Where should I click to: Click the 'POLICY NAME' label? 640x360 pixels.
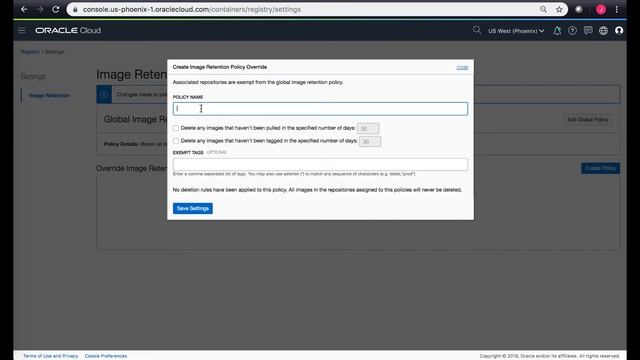[x=188, y=97]
